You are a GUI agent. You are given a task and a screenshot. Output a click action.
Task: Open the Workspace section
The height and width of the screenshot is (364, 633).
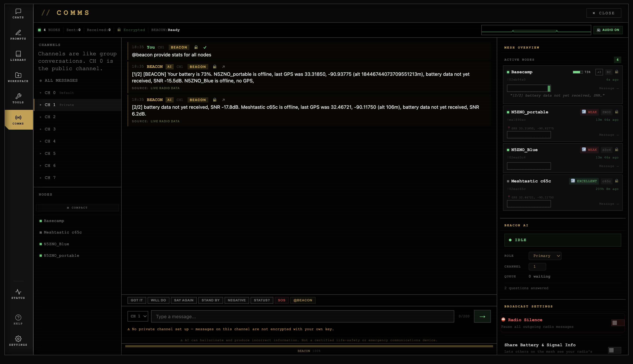(x=18, y=77)
